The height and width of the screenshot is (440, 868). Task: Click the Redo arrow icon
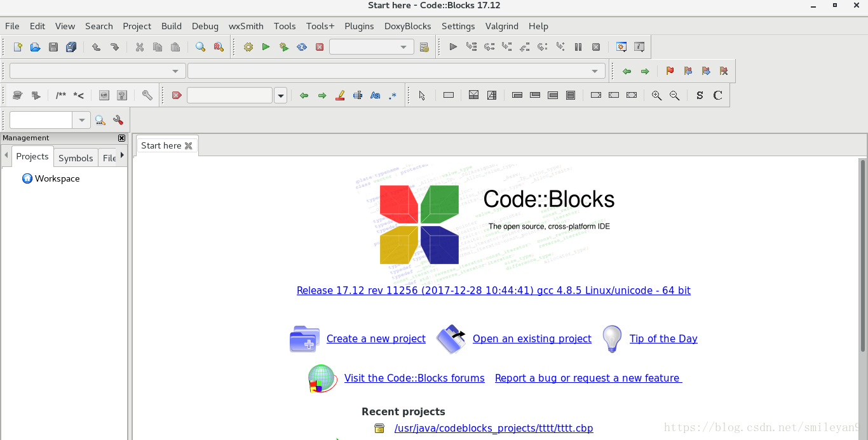coord(114,47)
